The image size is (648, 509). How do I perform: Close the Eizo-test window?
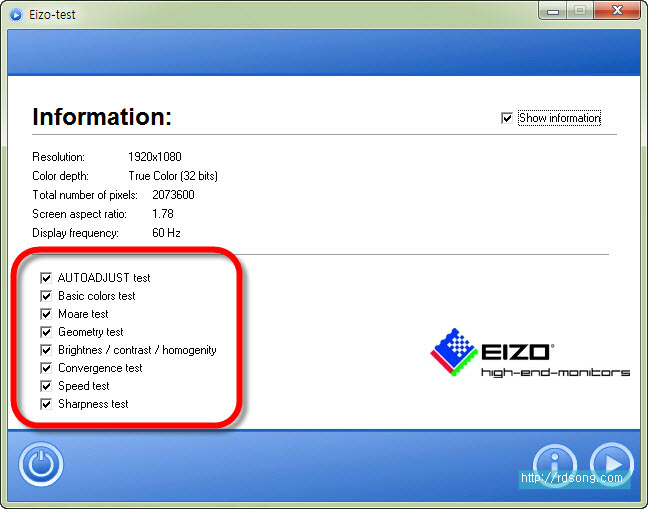tap(615, 12)
